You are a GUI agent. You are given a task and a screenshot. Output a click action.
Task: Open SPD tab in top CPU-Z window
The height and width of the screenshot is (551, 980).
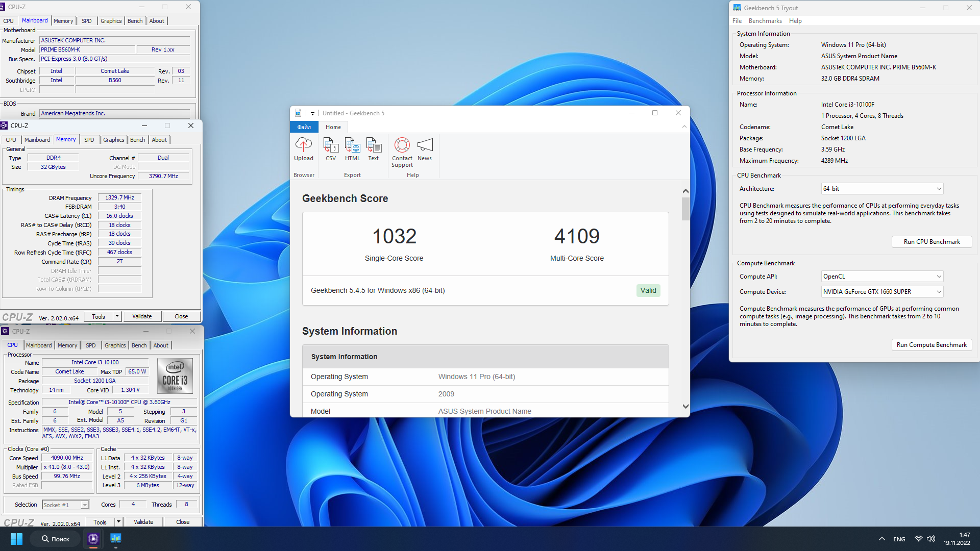pyautogui.click(x=87, y=21)
